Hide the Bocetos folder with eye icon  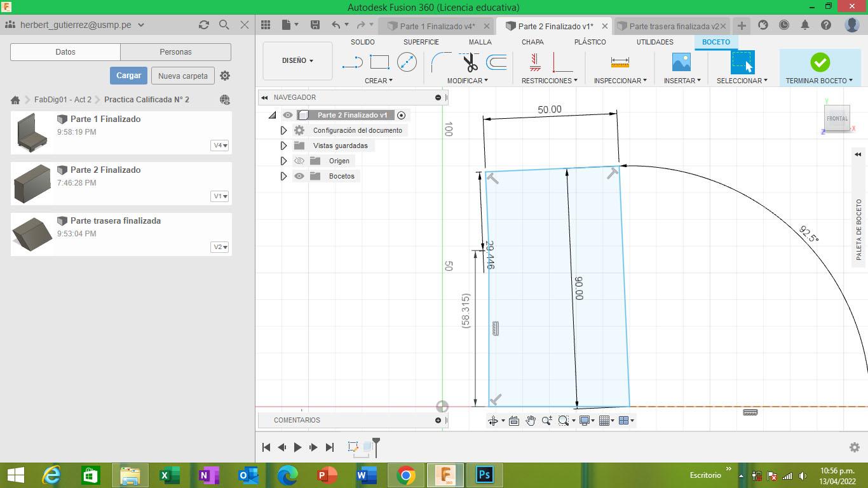click(x=299, y=176)
